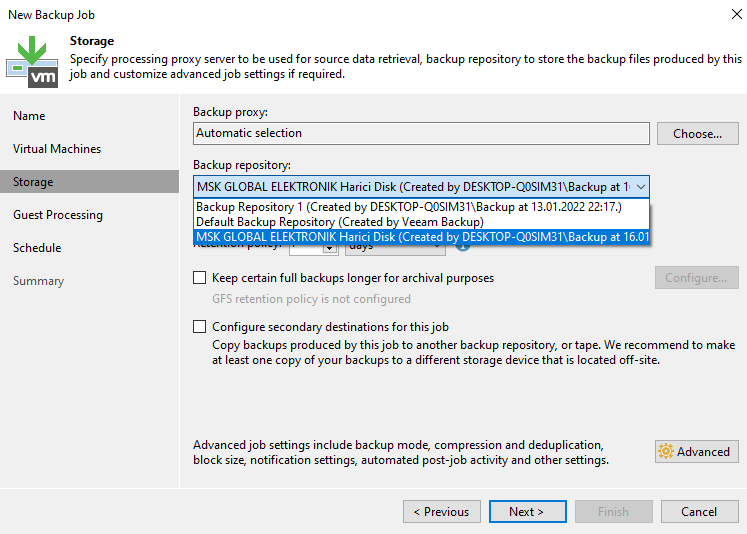Click the 'Backup repository:' label
Viewport: 747px width, 534px height.
242,165
